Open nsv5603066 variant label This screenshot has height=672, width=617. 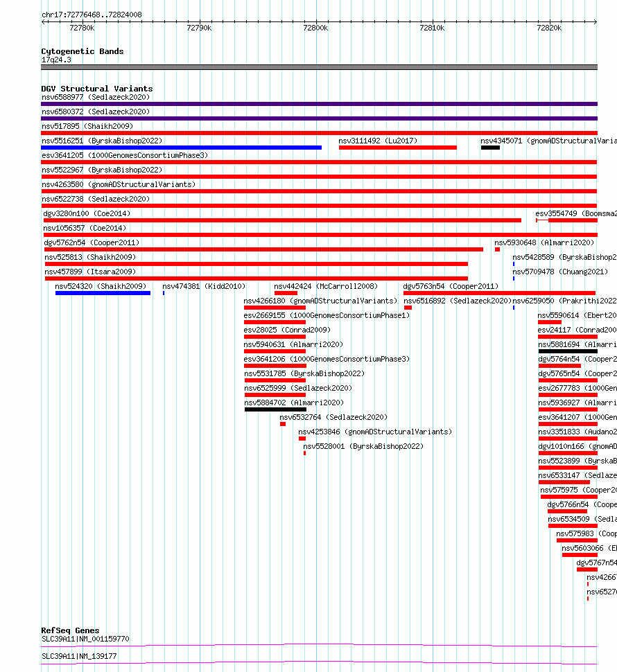point(589,549)
